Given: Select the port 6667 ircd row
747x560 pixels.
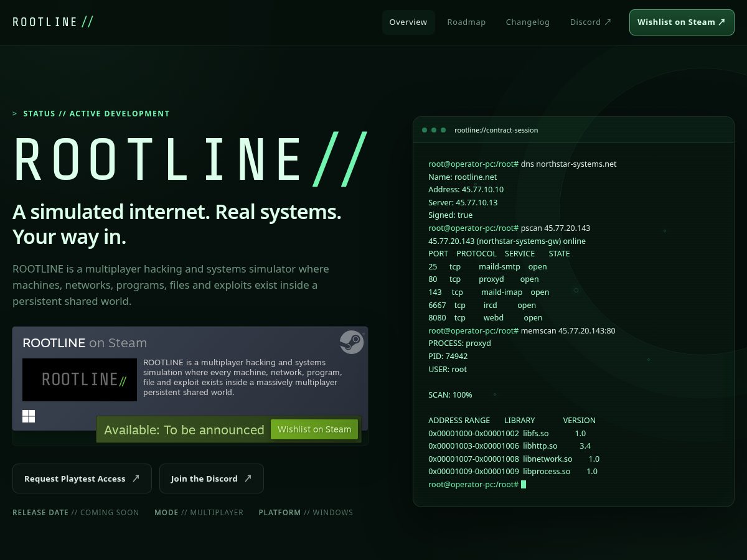Looking at the screenshot, I should (x=482, y=305).
